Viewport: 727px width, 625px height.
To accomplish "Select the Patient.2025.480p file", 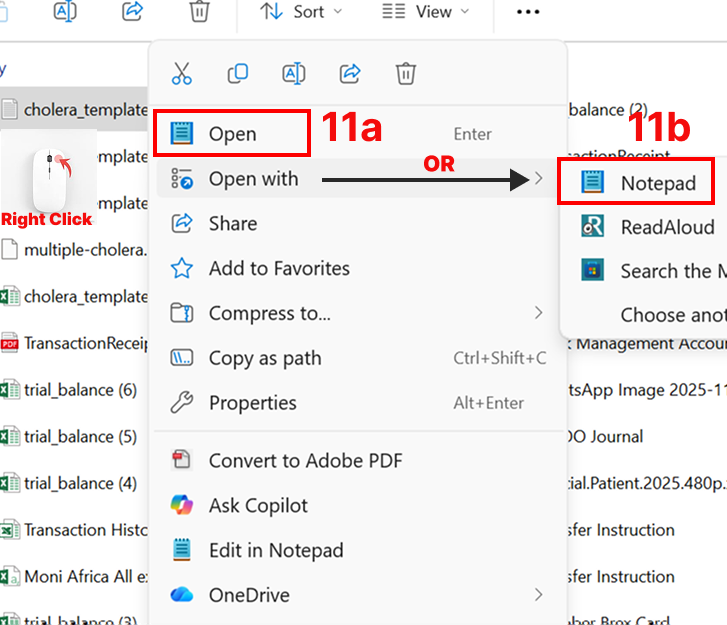I will point(647,483).
